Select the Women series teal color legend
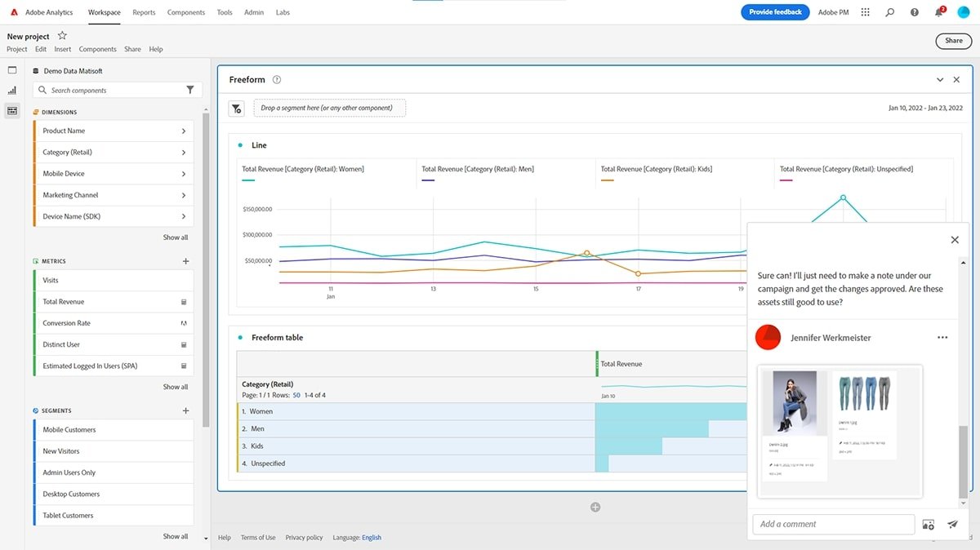 click(x=248, y=180)
